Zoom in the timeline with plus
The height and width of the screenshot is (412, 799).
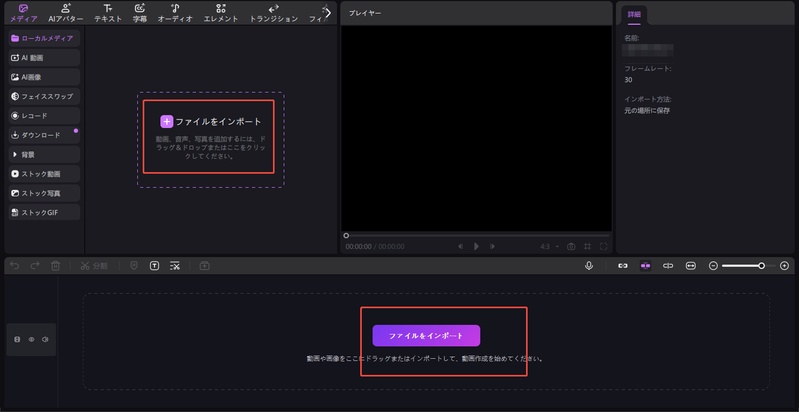[x=784, y=266]
